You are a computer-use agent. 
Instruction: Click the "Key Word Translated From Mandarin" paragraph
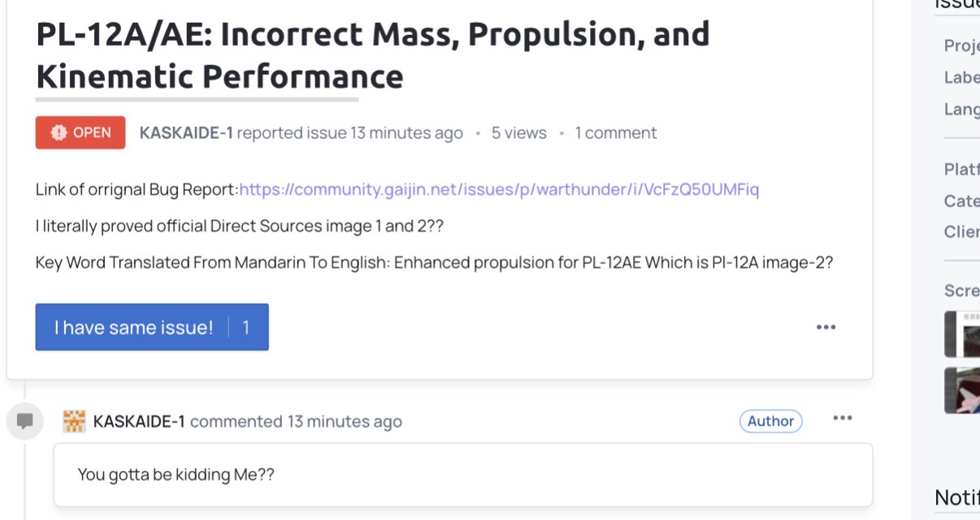pos(434,263)
